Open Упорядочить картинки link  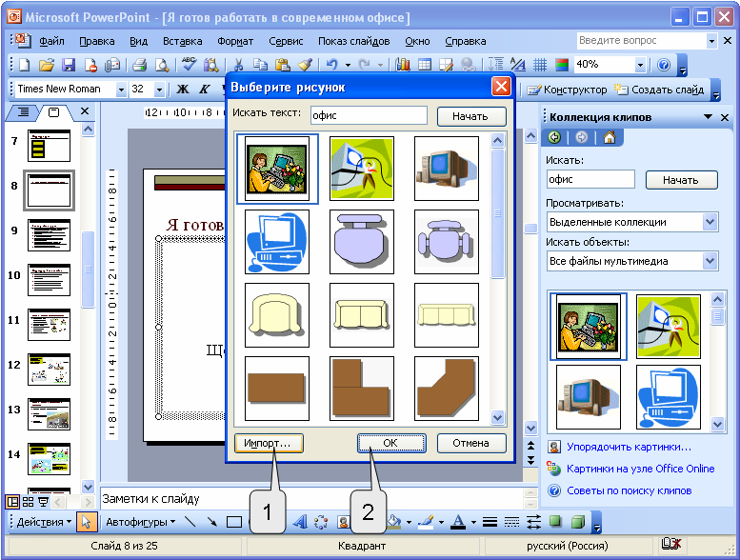click(629, 447)
